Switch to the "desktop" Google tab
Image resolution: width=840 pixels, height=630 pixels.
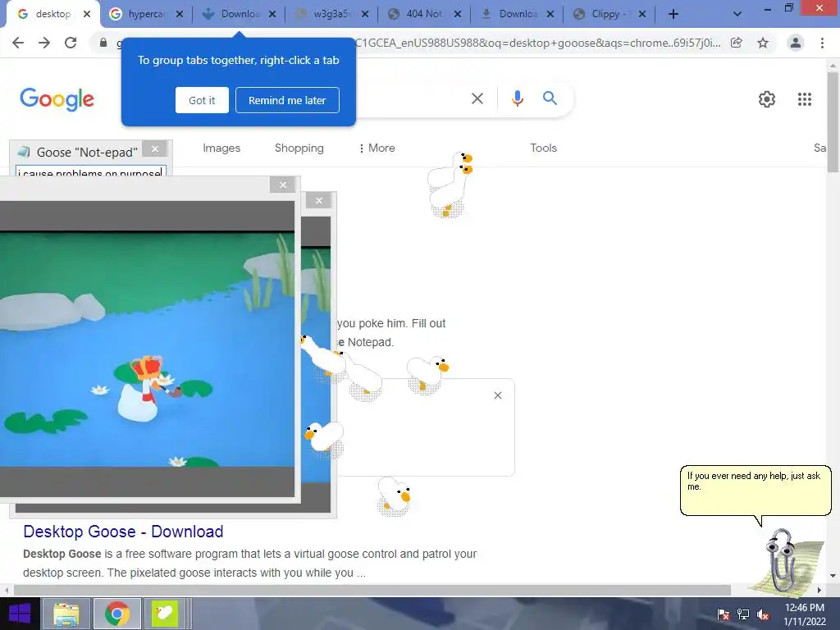coord(53,14)
